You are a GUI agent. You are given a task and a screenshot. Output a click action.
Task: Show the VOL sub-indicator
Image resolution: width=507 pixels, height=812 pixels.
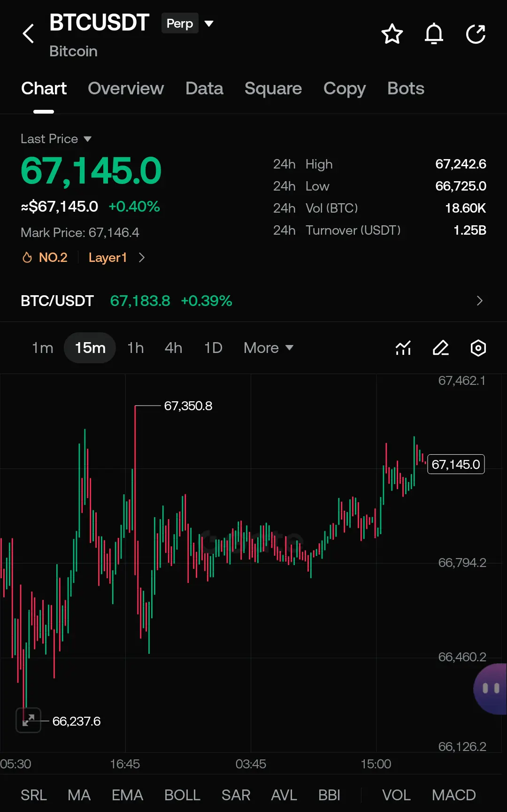point(396,795)
